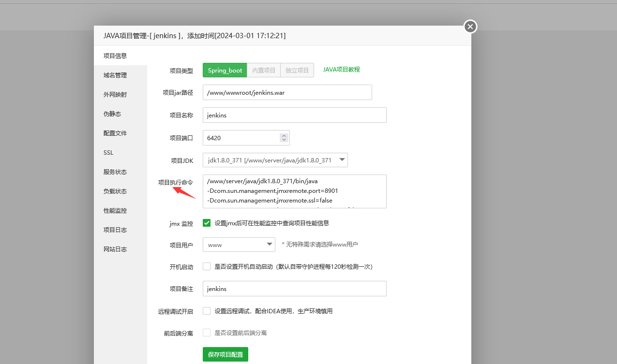
Task: Click the -Dcom.sun.management.jmxremote.port=8901 line
Action: (272, 191)
